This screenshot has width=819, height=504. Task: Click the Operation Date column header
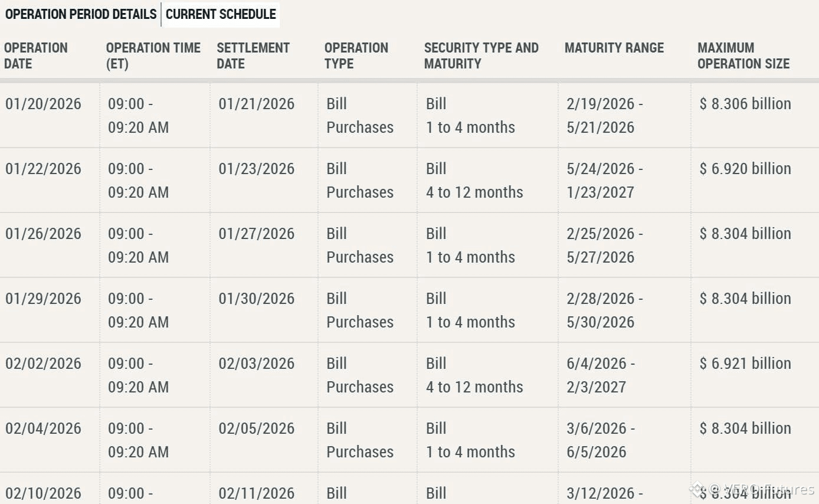click(x=36, y=55)
